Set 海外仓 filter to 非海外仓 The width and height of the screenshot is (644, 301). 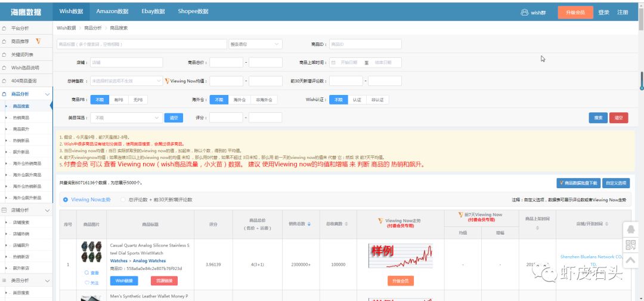coord(264,100)
